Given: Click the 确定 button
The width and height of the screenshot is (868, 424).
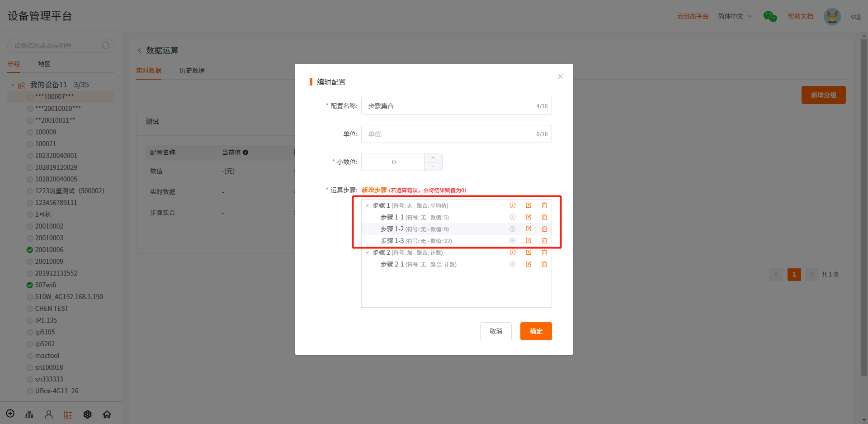Looking at the screenshot, I should [536, 331].
